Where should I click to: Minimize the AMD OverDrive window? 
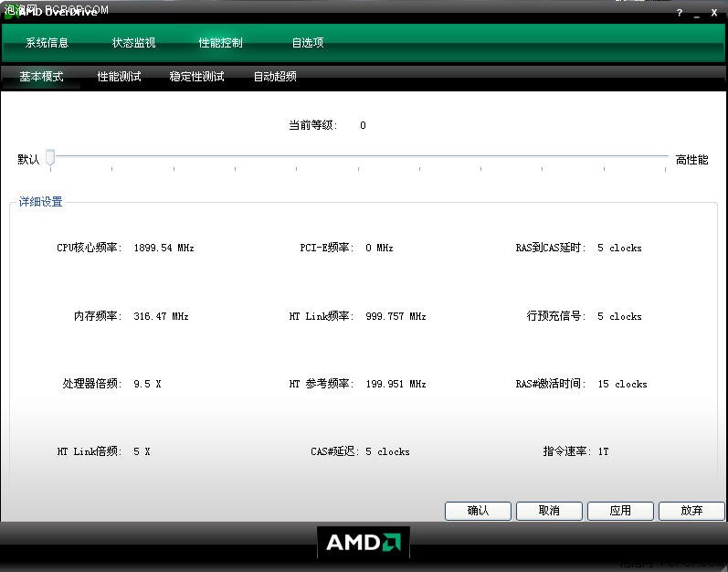[x=696, y=14]
